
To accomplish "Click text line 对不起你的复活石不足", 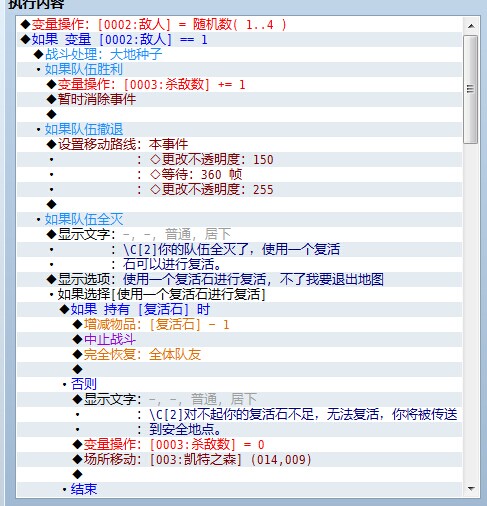I will click(239, 415).
